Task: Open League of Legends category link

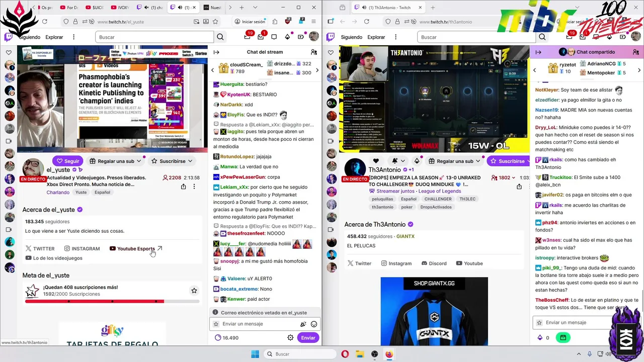Action: 440,191
